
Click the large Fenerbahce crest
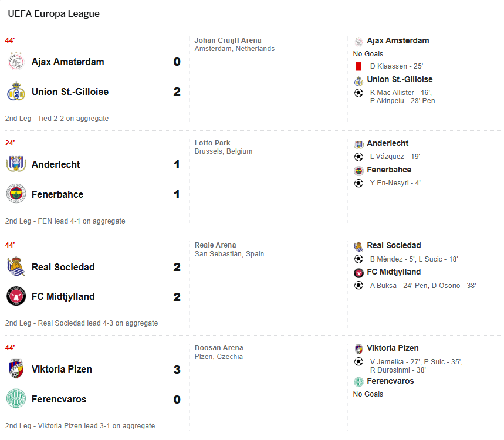point(16,194)
